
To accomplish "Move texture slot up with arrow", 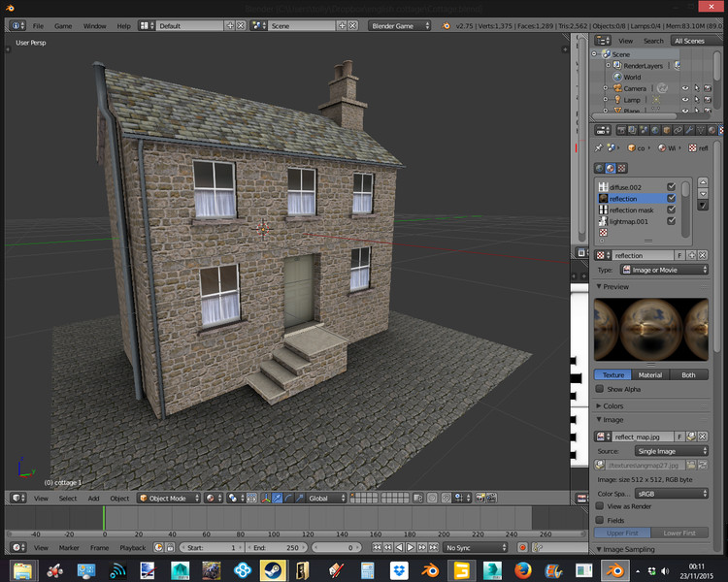I will coord(702,183).
